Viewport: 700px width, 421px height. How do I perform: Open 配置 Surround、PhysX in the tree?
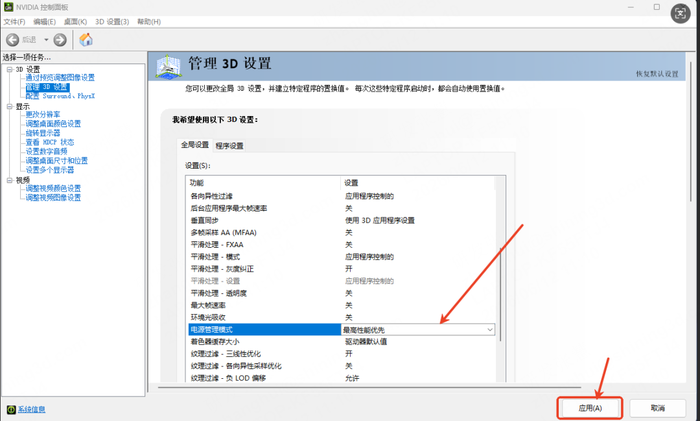coord(60,96)
